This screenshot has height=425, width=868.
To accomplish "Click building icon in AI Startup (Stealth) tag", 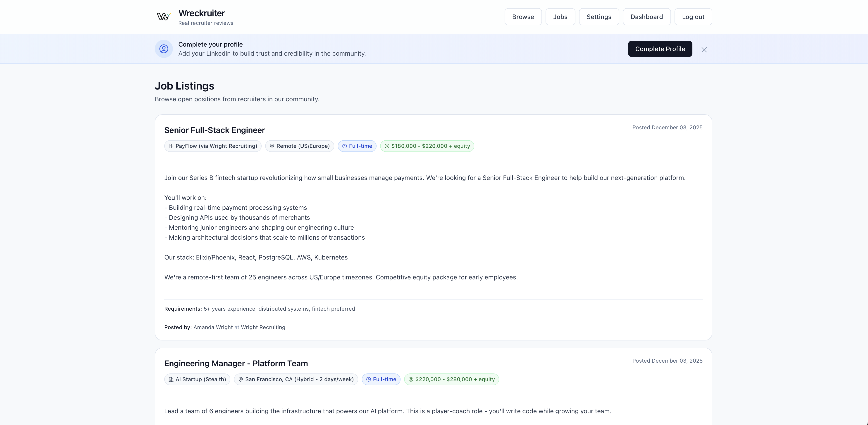I will [171, 380].
